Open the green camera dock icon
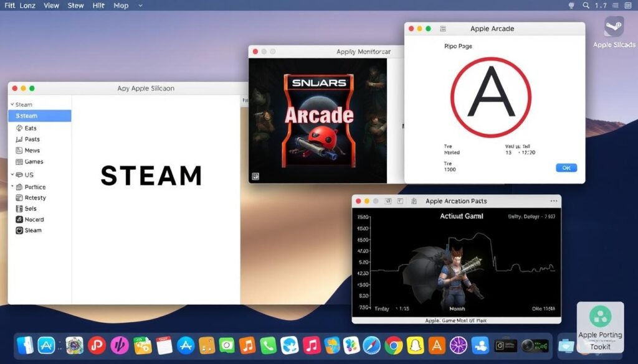 pyautogui.click(x=227, y=346)
